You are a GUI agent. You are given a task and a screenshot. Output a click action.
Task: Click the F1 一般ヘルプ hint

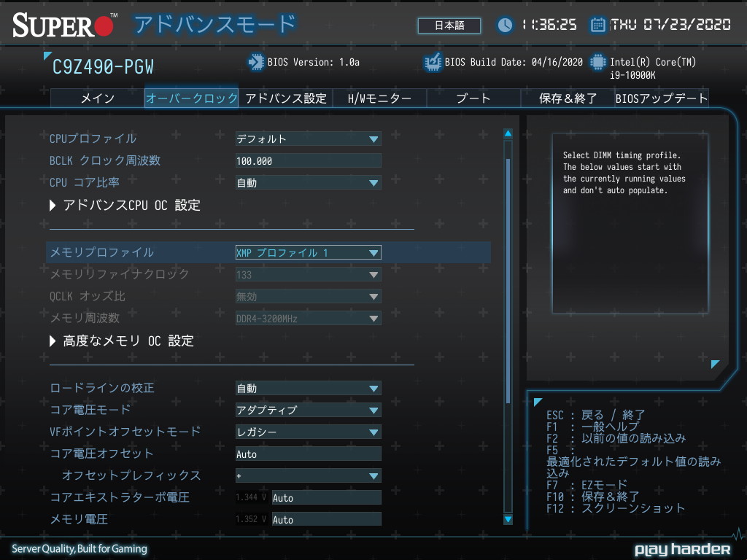[x=592, y=426]
